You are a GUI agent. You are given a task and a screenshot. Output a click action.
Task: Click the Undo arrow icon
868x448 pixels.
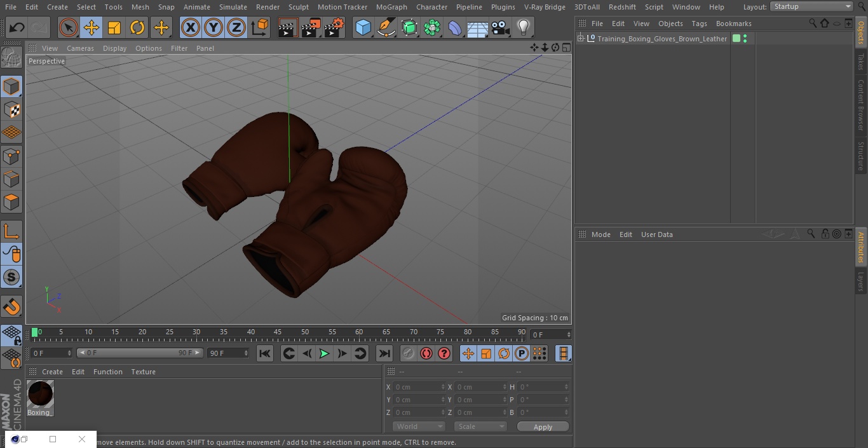click(17, 27)
